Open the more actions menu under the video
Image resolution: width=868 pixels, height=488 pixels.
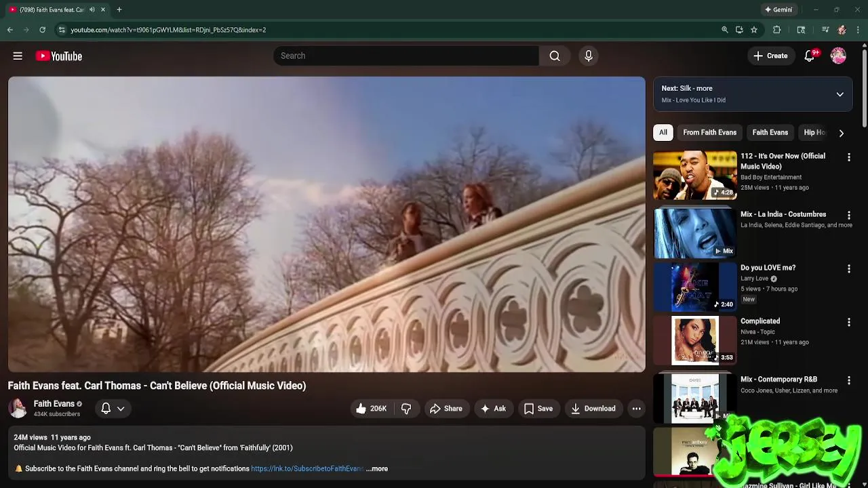coord(636,409)
